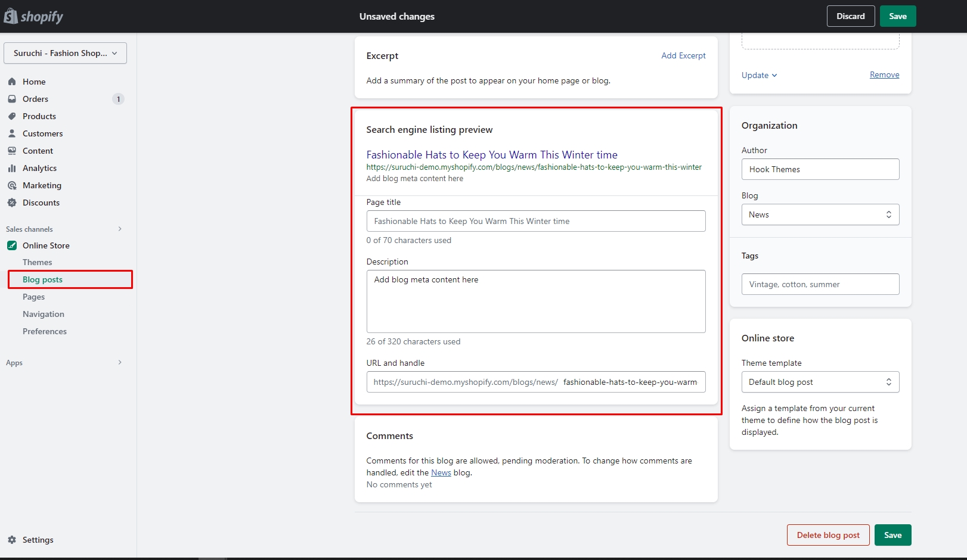Open Blog posts in sidebar

[x=42, y=279]
